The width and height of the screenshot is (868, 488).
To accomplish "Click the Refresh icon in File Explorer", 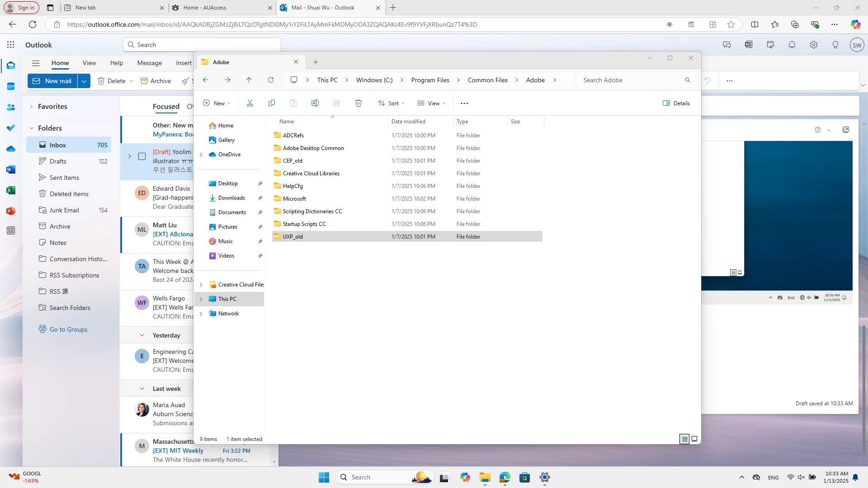I will click(271, 80).
